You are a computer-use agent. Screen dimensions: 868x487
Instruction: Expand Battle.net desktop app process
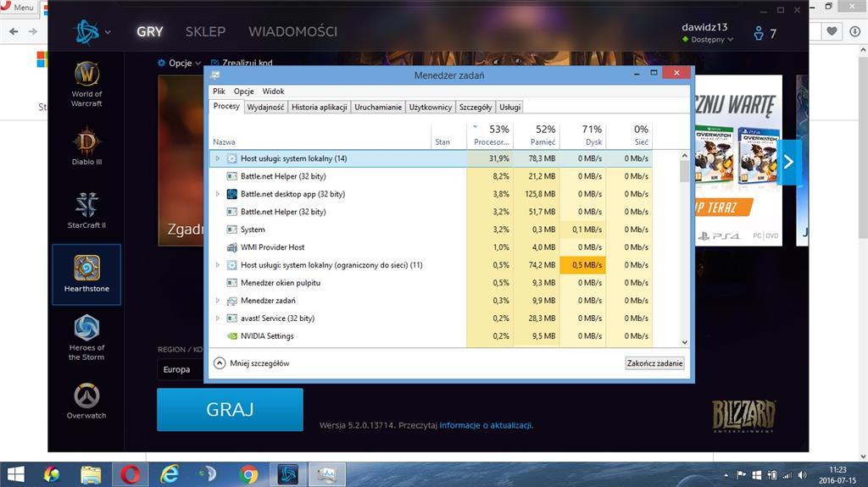tap(218, 194)
